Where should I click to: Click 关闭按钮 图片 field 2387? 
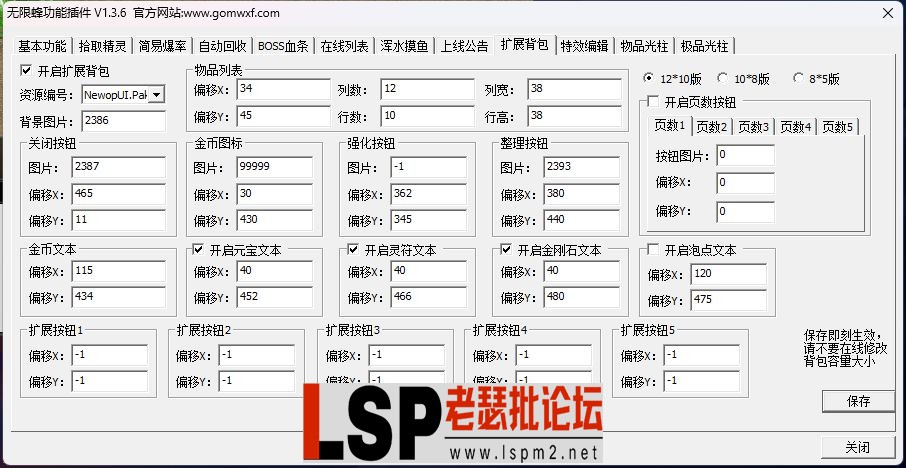pyautogui.click(x=118, y=167)
